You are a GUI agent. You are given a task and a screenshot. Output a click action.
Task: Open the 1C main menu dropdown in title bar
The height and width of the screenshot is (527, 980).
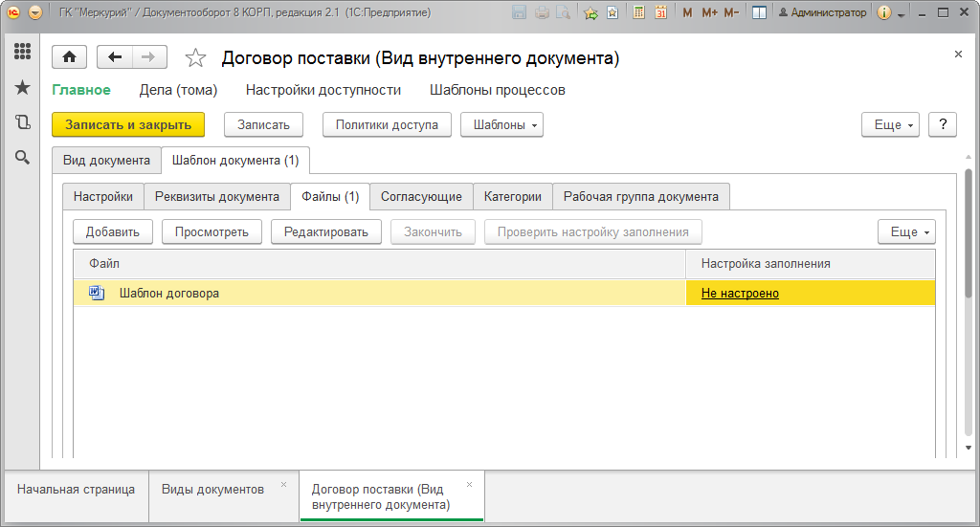[35, 12]
